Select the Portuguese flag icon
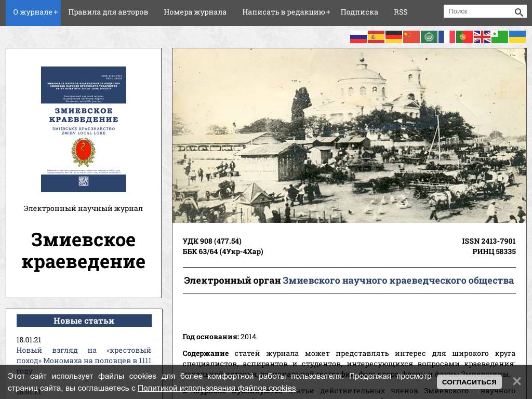 coord(464,37)
